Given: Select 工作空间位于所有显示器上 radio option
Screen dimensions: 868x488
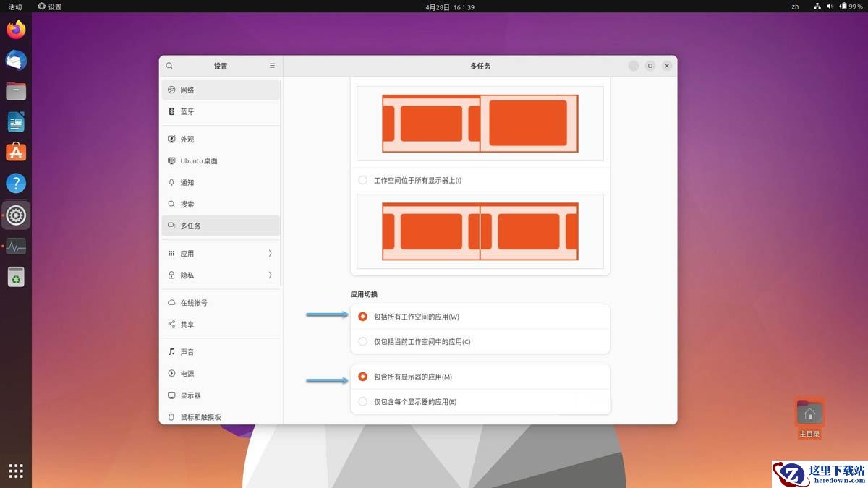Looking at the screenshot, I should tap(362, 180).
